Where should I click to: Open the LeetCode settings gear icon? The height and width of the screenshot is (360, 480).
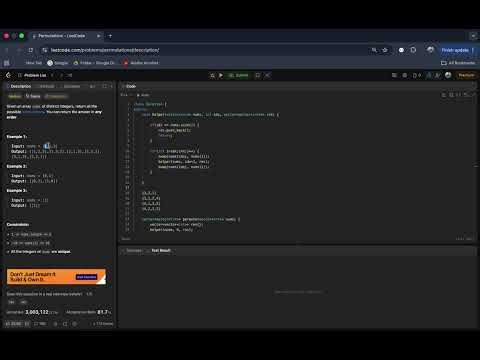pyautogui.click(x=405, y=75)
